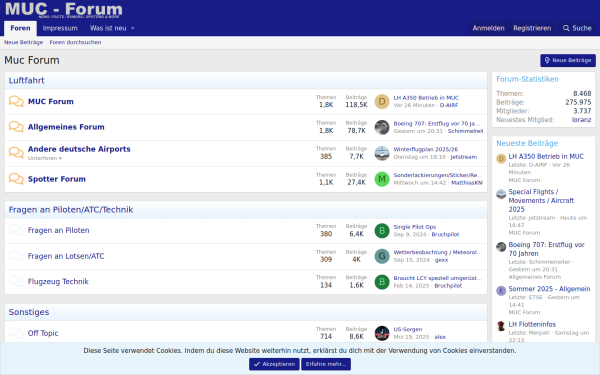This screenshot has width=600, height=375.
Task: Open the Off Topic board
Action: [x=43, y=333]
